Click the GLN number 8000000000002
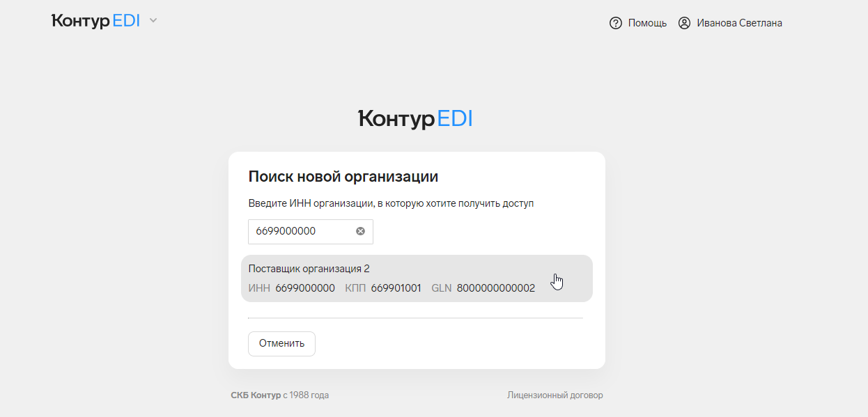Screen dimensions: 868x417 point(496,288)
